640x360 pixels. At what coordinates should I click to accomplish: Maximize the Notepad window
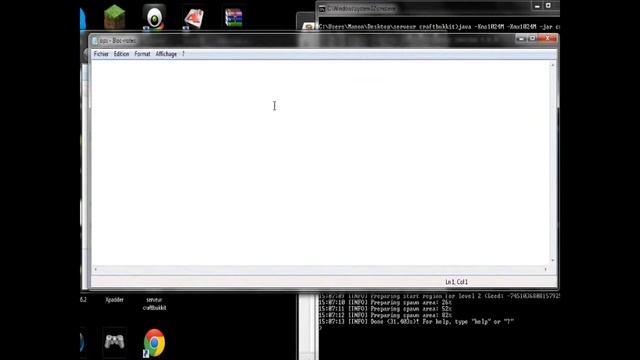point(532,38)
